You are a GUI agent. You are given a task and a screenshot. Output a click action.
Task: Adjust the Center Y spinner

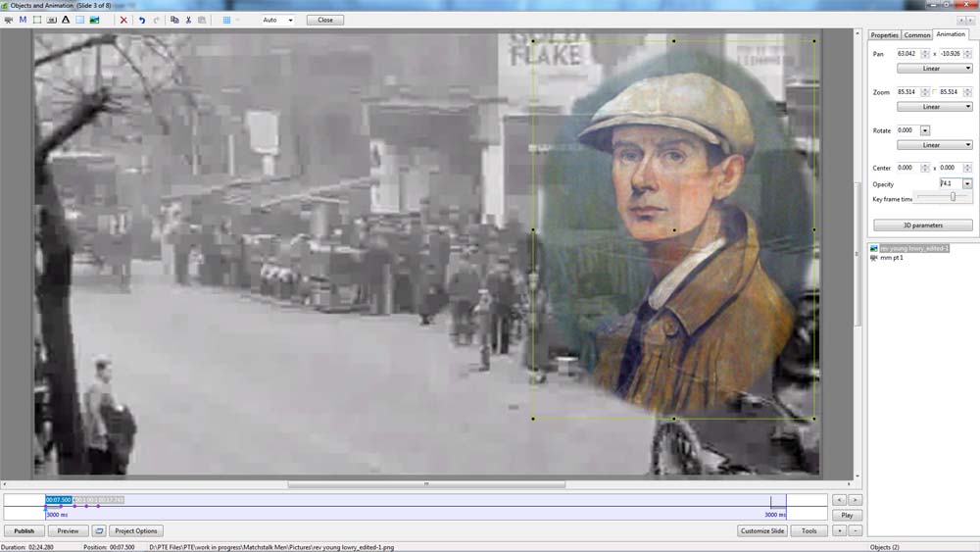point(967,168)
